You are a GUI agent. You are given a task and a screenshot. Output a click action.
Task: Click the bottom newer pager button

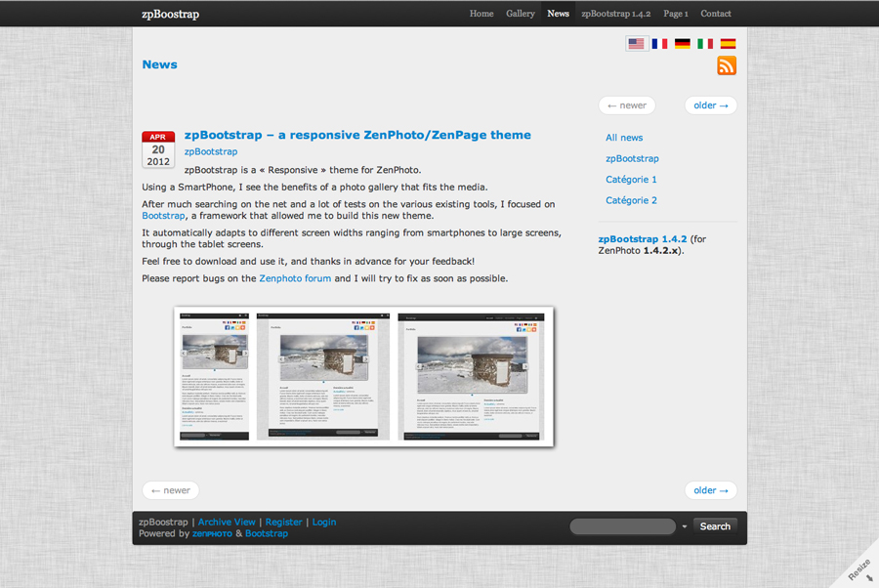tap(170, 490)
